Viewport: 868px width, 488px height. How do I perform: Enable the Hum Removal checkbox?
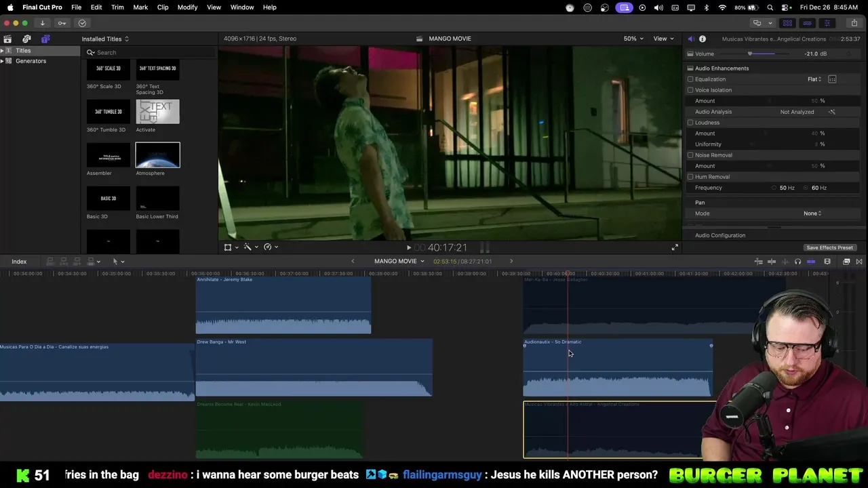point(690,177)
